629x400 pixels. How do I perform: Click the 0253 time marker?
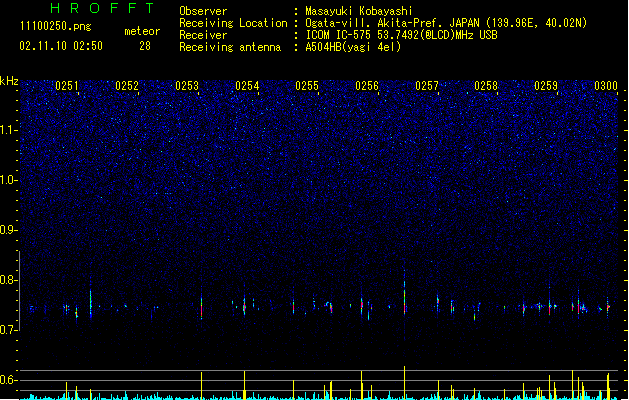[187, 86]
